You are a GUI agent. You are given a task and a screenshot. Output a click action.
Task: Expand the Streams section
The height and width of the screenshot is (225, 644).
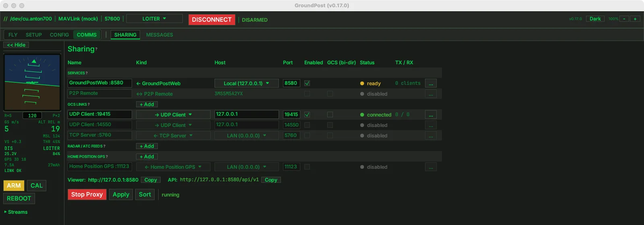(16, 212)
